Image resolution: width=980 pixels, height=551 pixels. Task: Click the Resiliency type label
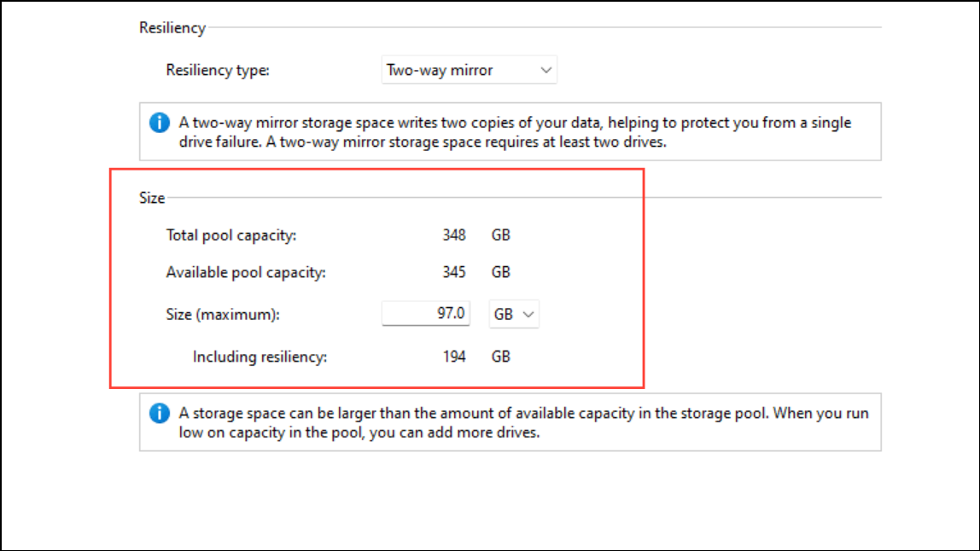(x=218, y=70)
